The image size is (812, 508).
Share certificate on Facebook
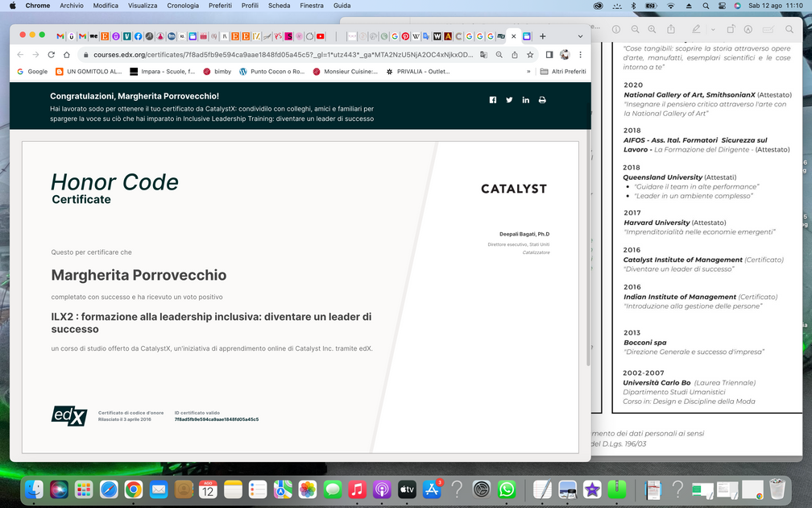[x=492, y=100]
